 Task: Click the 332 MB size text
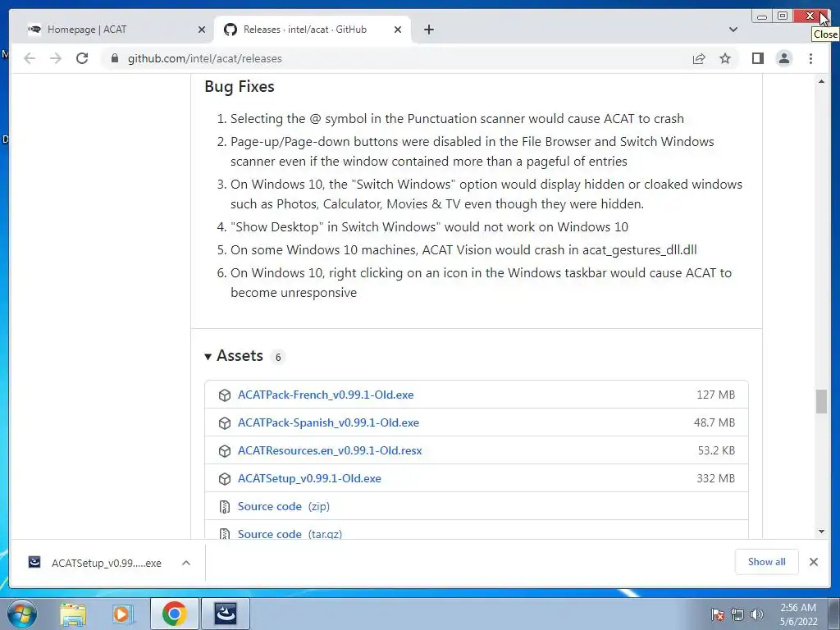[x=715, y=478]
